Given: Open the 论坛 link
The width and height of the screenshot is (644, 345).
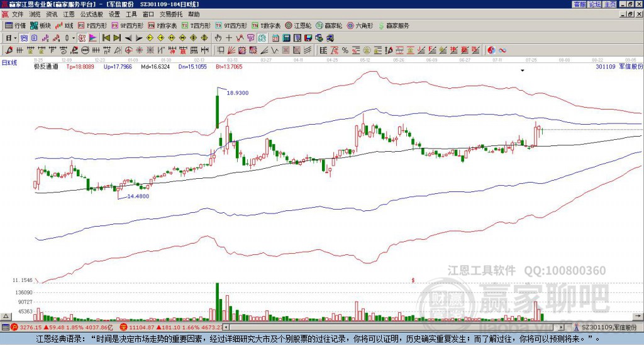Looking at the screenshot, I should coord(594,4).
